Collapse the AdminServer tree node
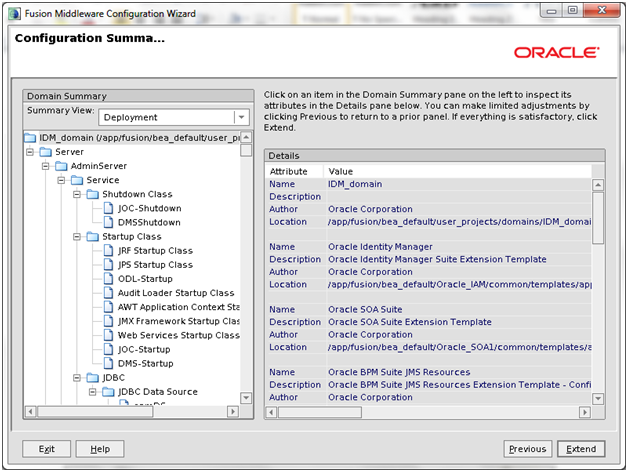This screenshot has width=628, height=472. (46, 166)
